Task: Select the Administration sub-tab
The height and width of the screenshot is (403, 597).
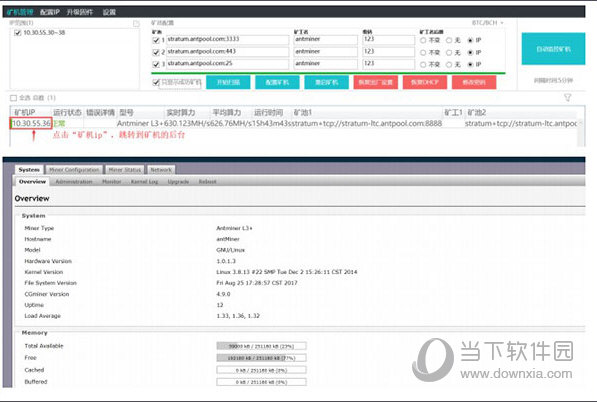Action: coord(74,182)
